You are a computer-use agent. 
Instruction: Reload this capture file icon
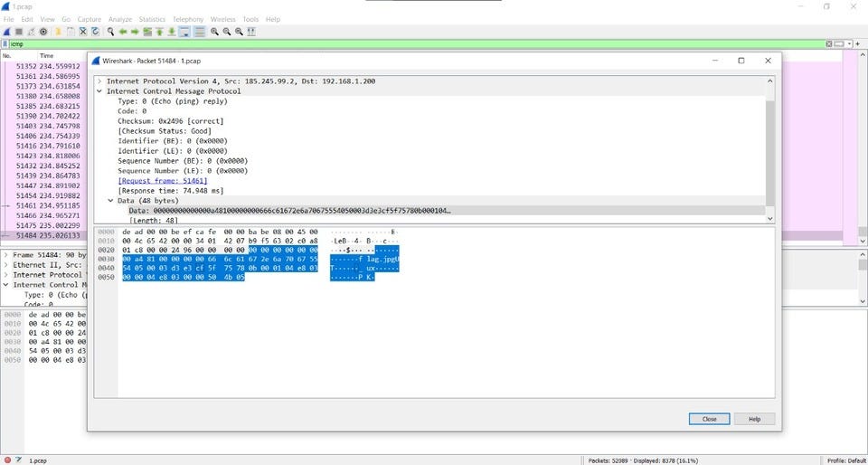95,32
